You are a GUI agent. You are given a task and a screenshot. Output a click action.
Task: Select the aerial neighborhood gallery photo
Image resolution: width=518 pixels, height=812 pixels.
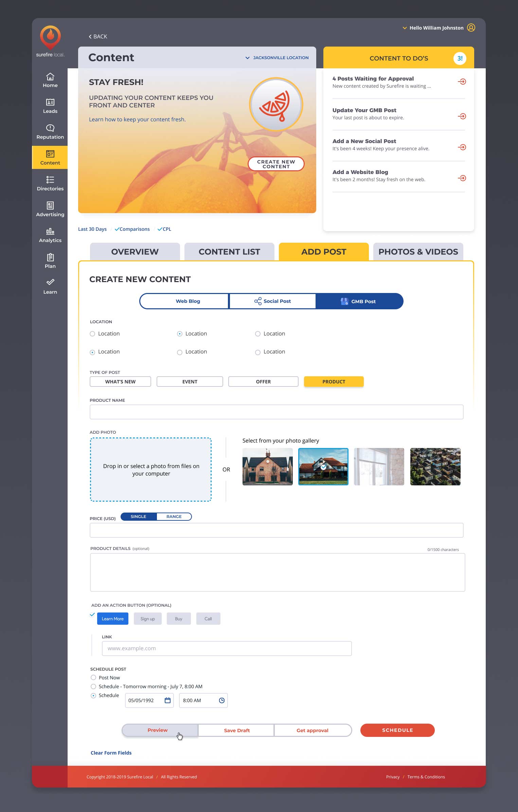pyautogui.click(x=435, y=466)
